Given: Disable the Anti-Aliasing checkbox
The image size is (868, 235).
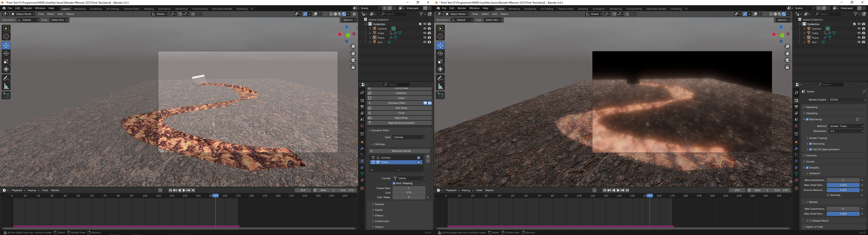Looking at the screenshot, I should (394, 183).
